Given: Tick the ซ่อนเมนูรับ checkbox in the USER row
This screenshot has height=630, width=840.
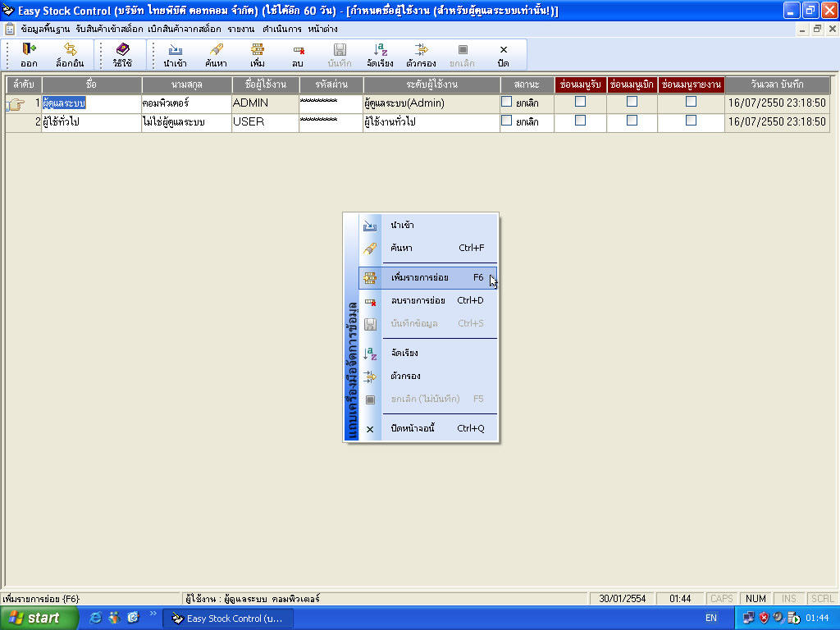Looking at the screenshot, I should pyautogui.click(x=580, y=121).
